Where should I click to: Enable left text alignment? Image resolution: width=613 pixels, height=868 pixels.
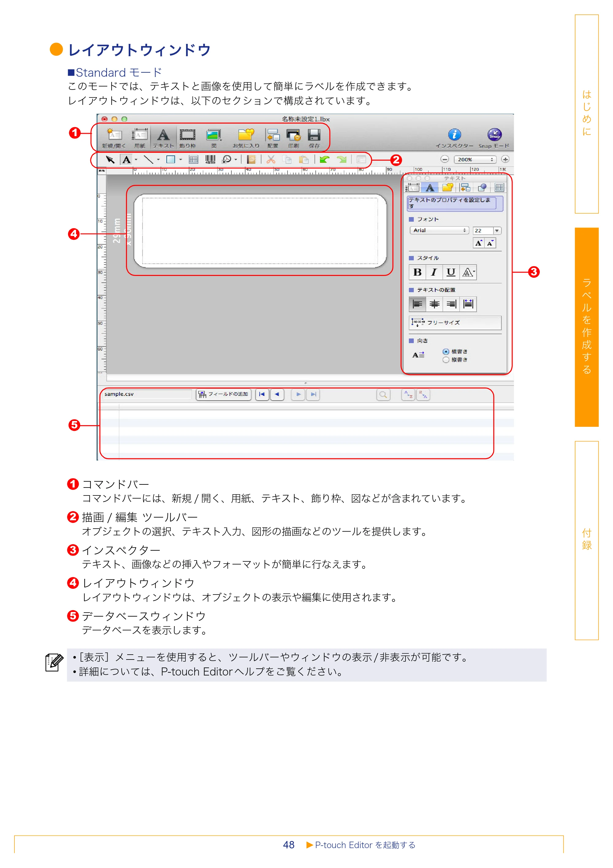pyautogui.click(x=418, y=304)
